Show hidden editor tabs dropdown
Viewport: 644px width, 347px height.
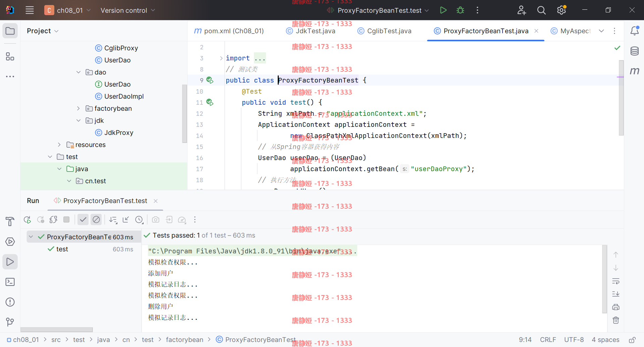tap(601, 31)
